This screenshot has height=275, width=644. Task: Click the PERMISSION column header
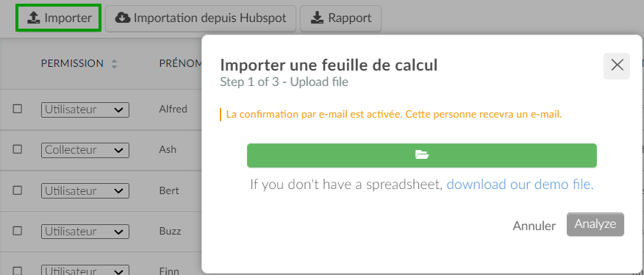click(72, 64)
